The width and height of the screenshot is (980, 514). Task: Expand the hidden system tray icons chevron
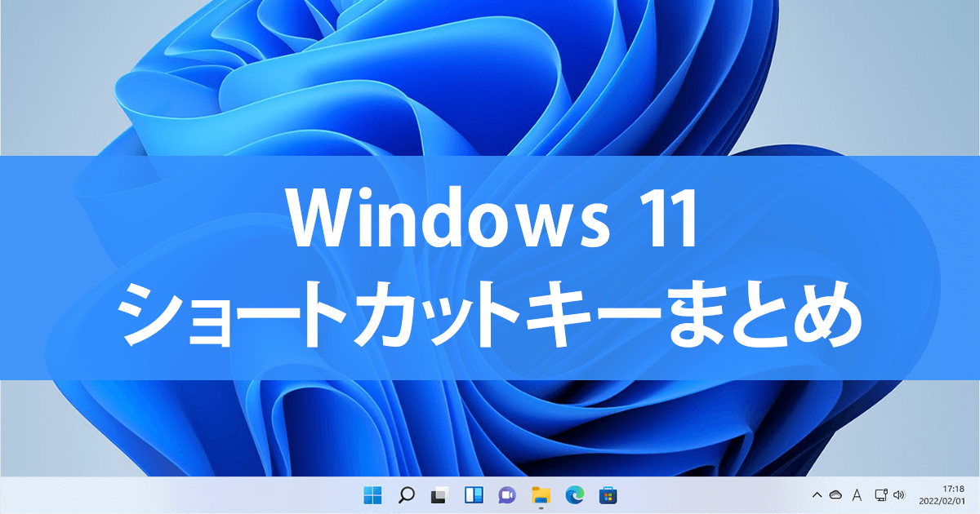tap(816, 494)
